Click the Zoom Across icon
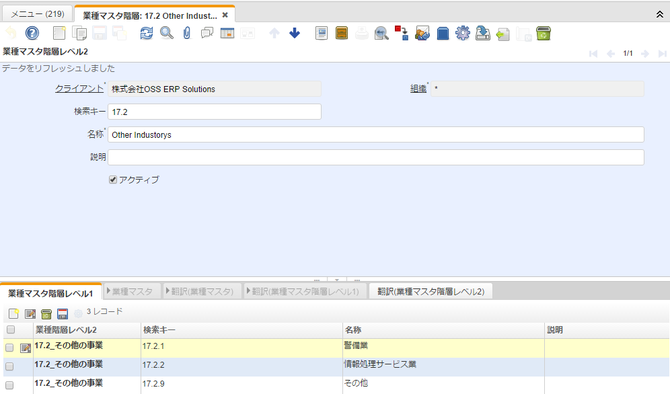Image resolution: width=670 pixels, height=394 pixels. coord(381,33)
